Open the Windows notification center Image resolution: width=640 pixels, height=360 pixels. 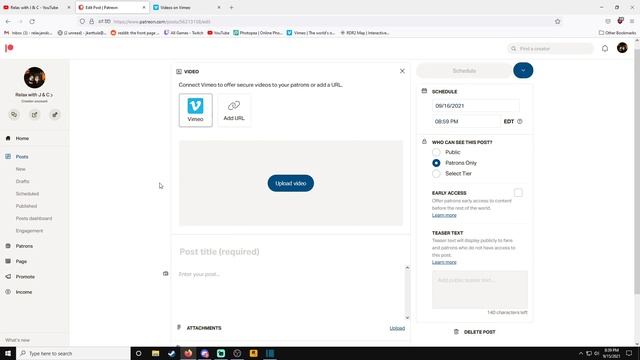pos(629,353)
